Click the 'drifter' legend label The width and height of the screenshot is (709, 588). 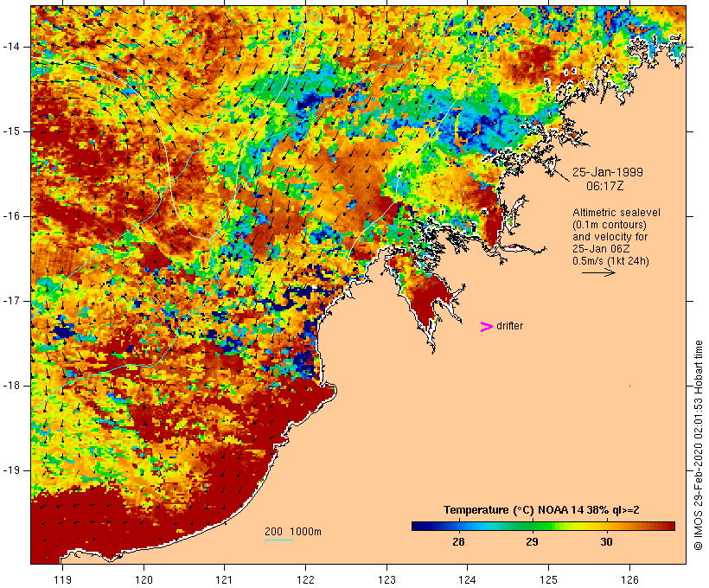pos(509,326)
